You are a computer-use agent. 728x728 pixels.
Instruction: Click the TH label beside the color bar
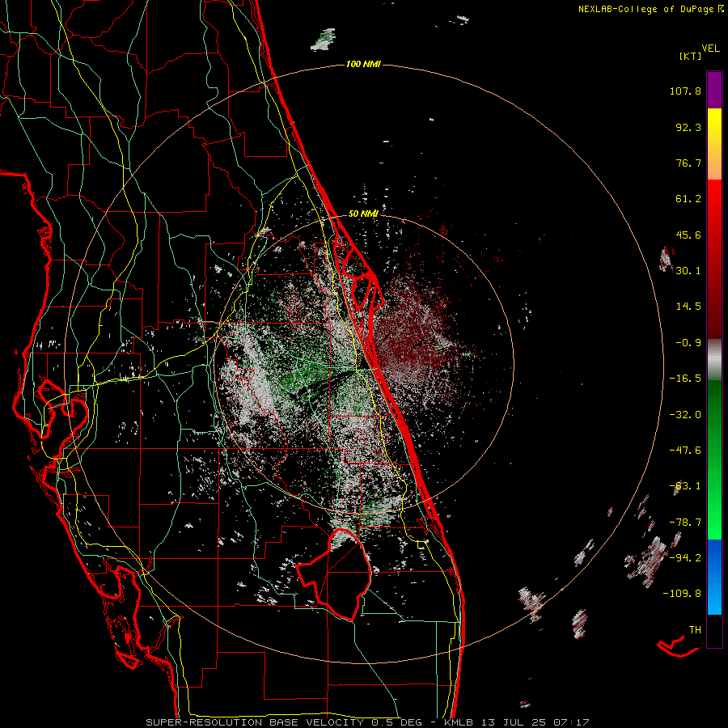[x=695, y=629]
